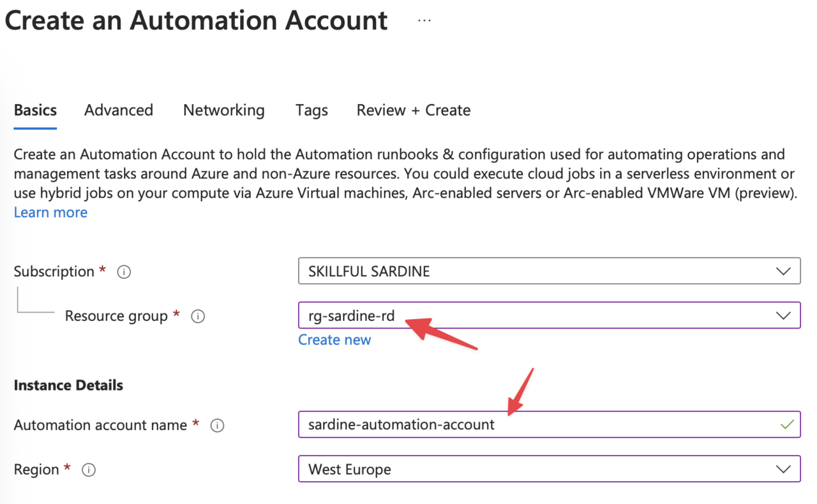Click the Resource group field label
817x504 pixels.
tap(116, 316)
